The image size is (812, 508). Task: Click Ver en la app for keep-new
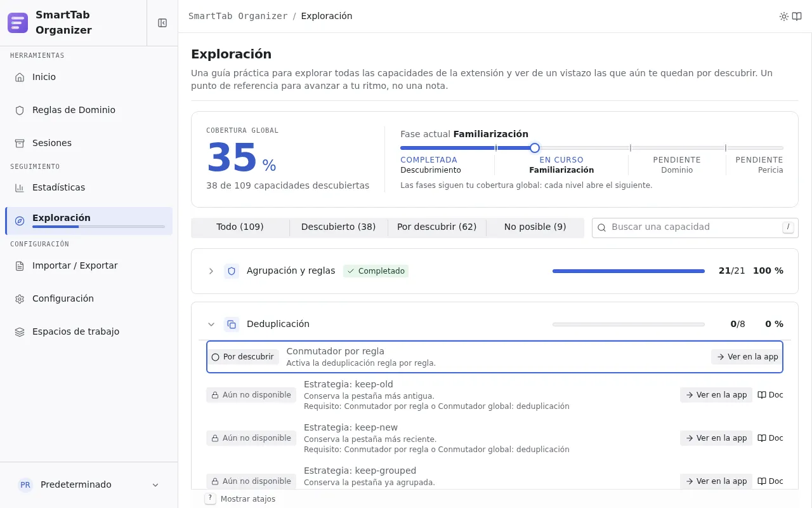click(716, 438)
